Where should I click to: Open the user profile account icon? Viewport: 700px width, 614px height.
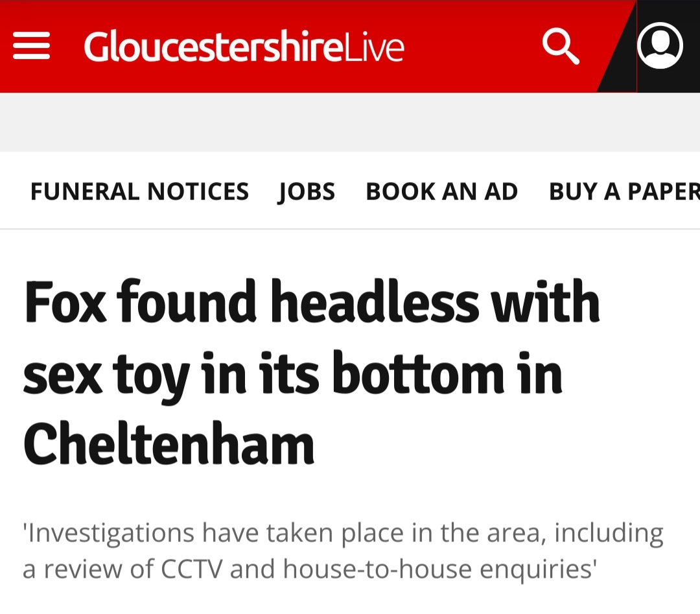tap(660, 47)
